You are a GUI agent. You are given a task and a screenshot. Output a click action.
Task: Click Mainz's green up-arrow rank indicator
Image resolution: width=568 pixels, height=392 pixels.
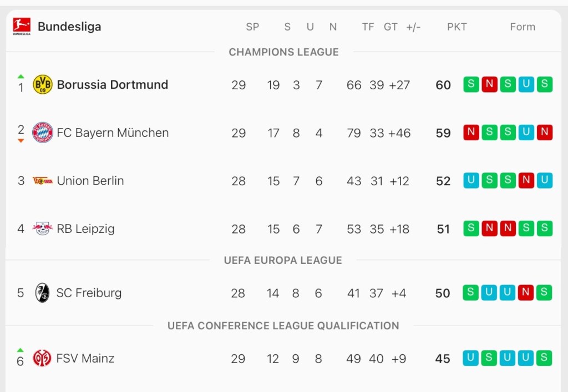point(21,350)
